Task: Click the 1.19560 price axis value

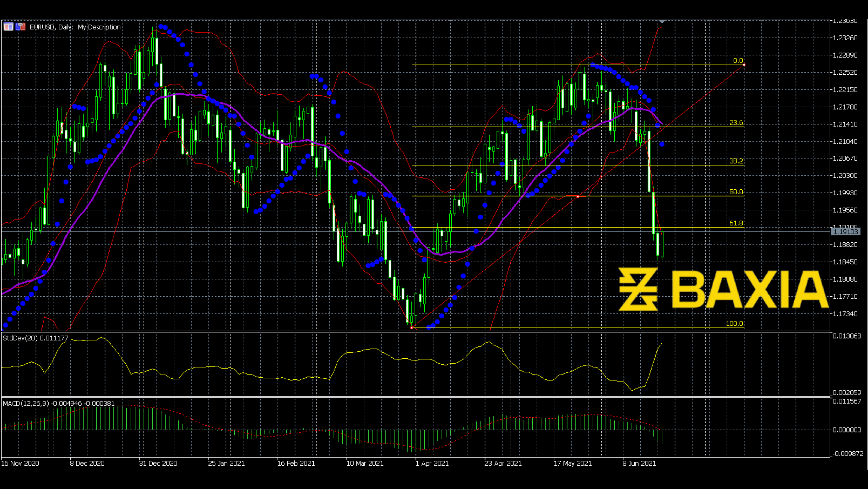Action: [x=845, y=210]
